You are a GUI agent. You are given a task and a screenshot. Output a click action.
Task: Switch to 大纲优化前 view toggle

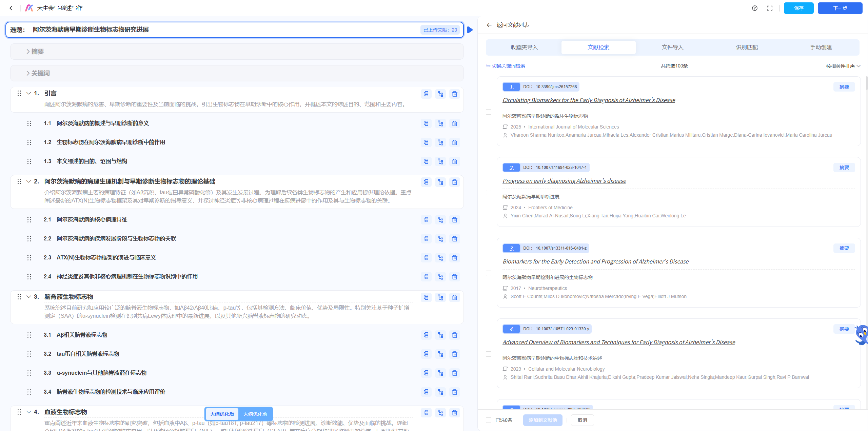[x=255, y=414]
